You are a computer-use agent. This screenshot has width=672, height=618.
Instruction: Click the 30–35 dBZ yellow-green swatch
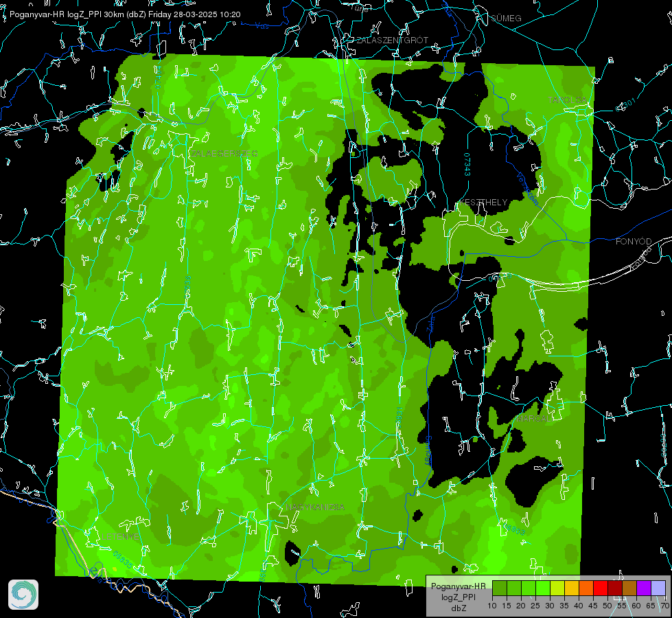[x=557, y=588]
